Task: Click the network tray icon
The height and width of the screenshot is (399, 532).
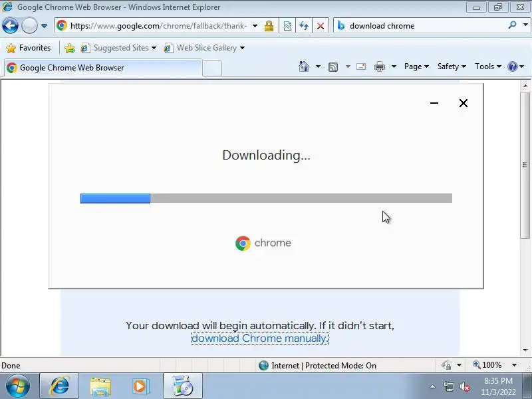Action: click(448, 386)
